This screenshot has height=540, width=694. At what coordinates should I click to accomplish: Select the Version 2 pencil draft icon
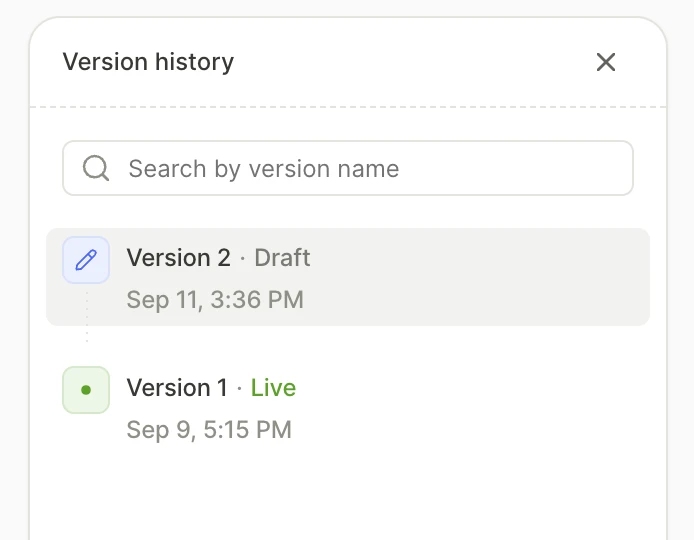click(86, 260)
